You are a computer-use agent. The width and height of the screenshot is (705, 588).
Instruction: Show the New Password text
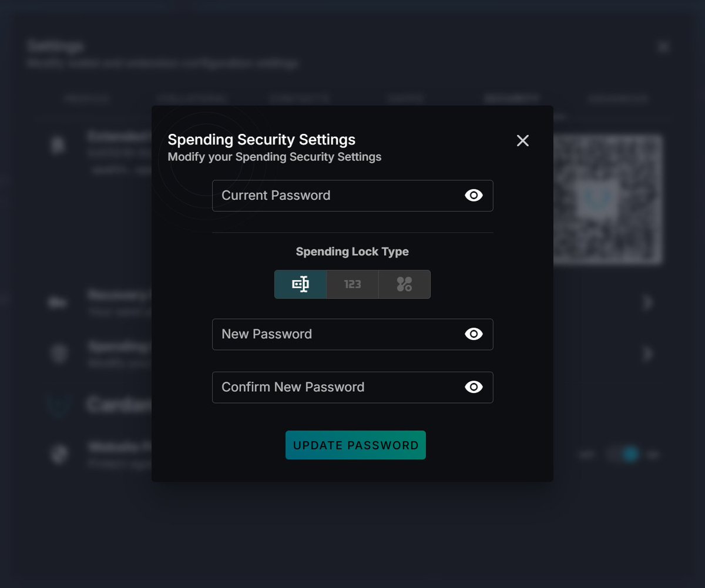click(x=474, y=334)
